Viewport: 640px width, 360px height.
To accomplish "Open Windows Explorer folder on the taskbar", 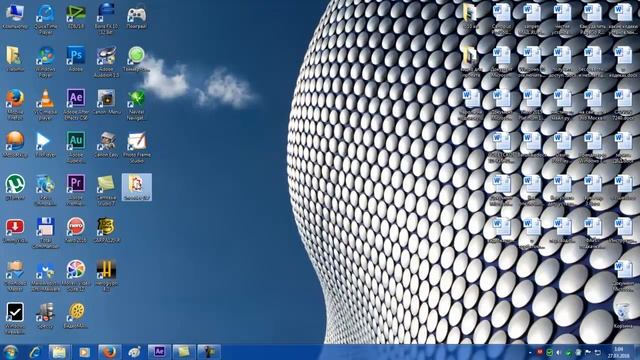I will pyautogui.click(x=59, y=352).
